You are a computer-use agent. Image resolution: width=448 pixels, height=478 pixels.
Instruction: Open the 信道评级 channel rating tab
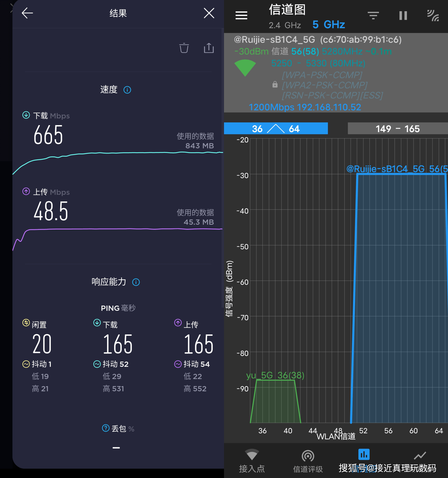(x=308, y=461)
